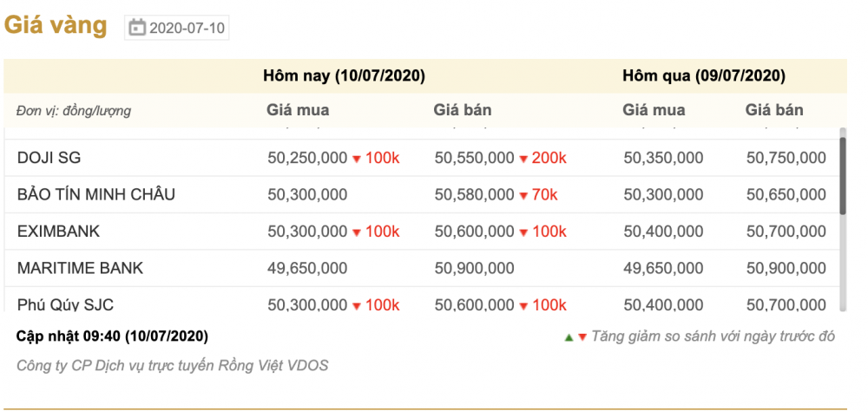The height and width of the screenshot is (411, 868).
Task: Open the calendar icon date picker
Action: click(x=137, y=28)
